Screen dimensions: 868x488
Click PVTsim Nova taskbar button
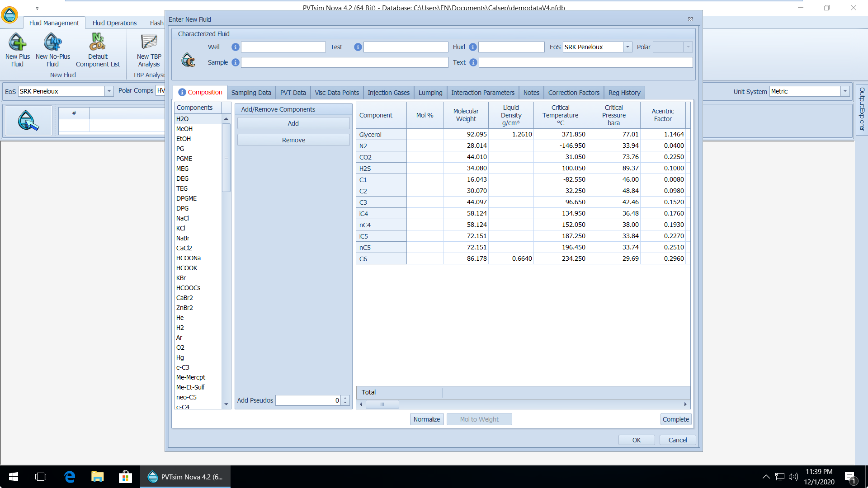point(185,477)
